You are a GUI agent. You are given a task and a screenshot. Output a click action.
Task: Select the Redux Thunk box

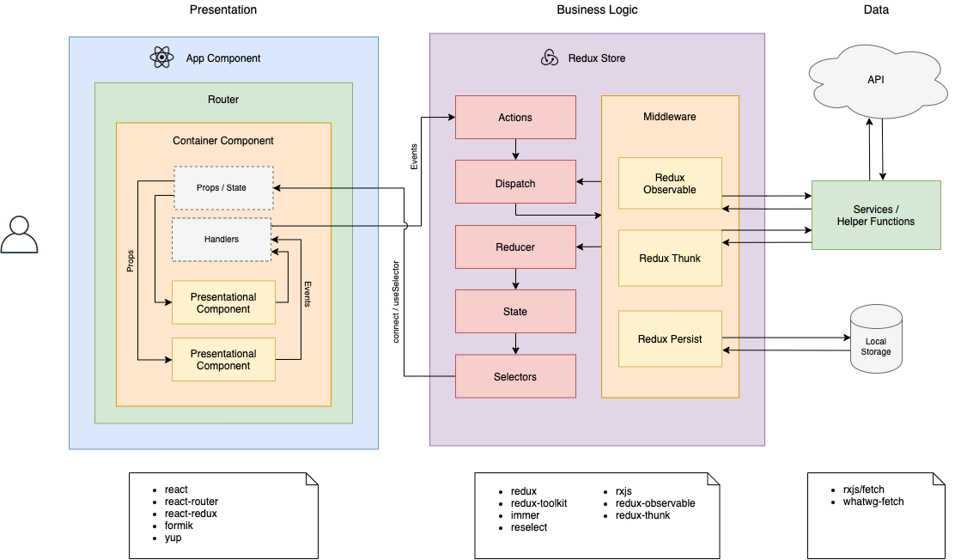coord(670,258)
